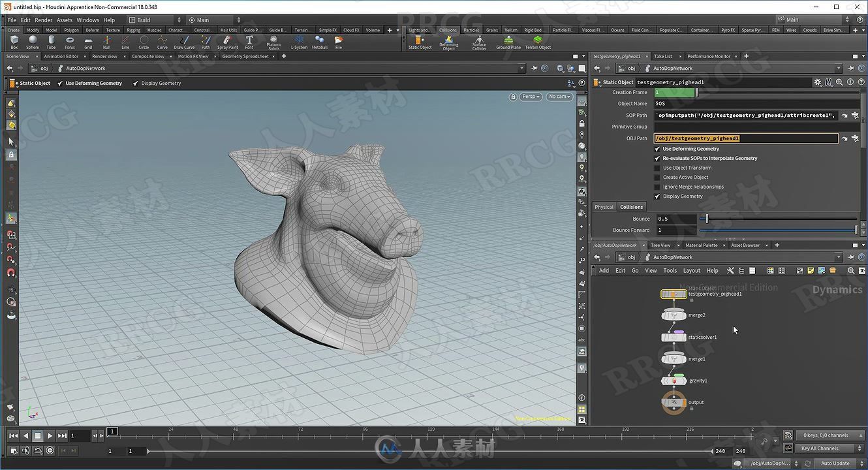Screen dimensions: 868x470
Task: Play the timeline forward
Action: click(x=50, y=435)
